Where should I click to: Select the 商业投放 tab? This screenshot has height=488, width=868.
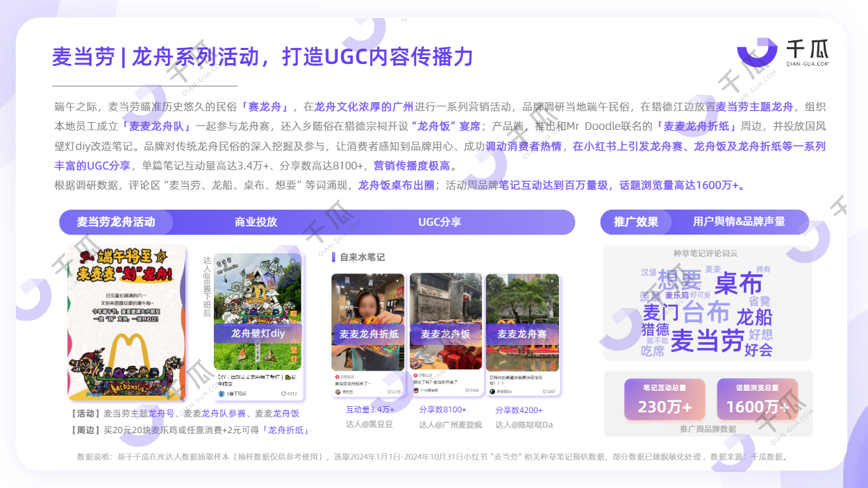click(x=256, y=222)
